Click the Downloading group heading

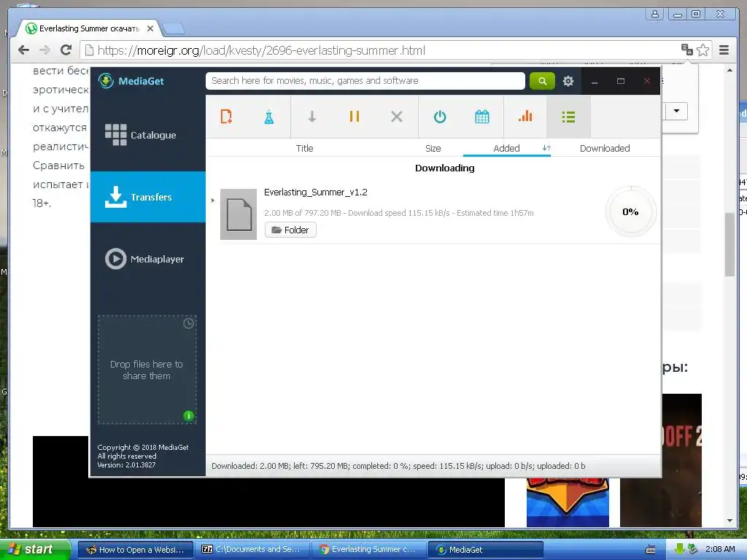pos(444,168)
